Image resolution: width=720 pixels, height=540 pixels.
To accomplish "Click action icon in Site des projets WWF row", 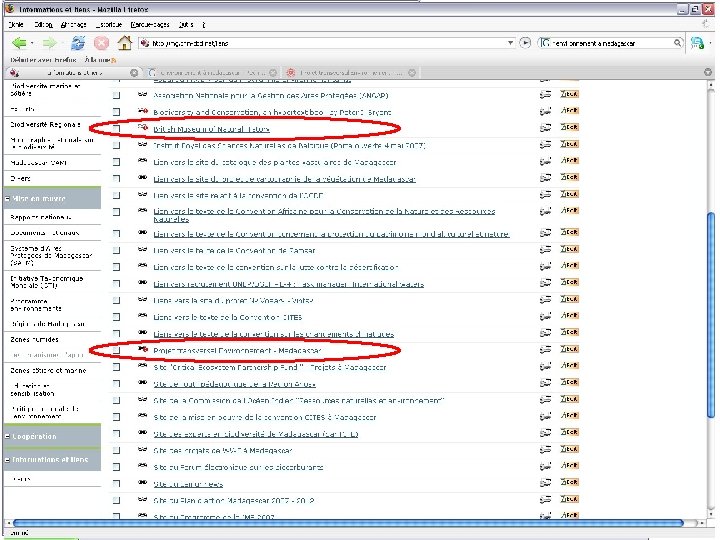I will pos(545,450).
